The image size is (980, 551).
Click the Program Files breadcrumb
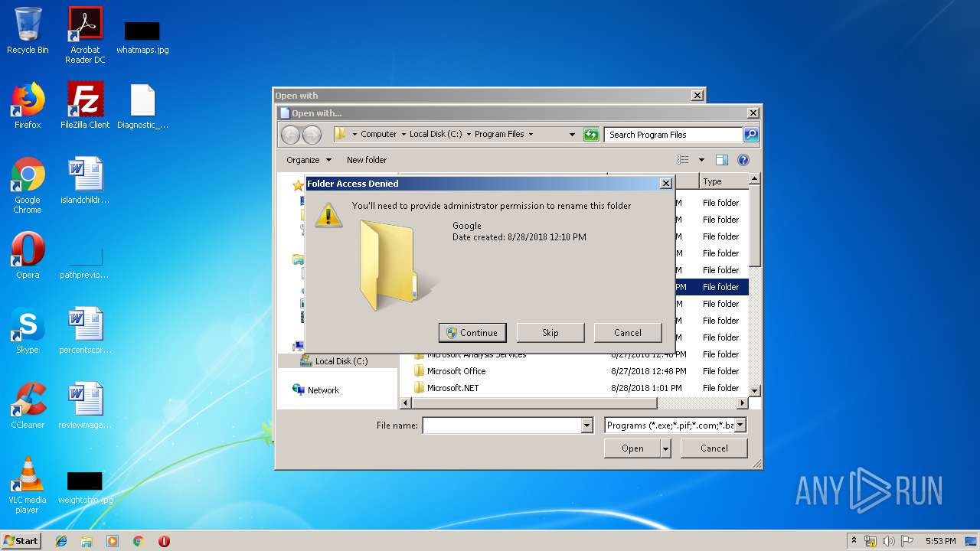coord(499,134)
